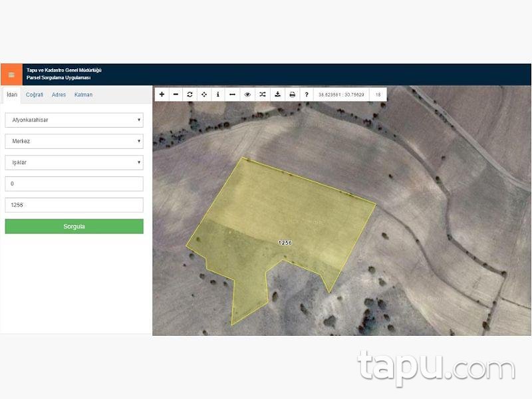Toggle visibility with the eye icon
532x399 pixels.
[247, 94]
